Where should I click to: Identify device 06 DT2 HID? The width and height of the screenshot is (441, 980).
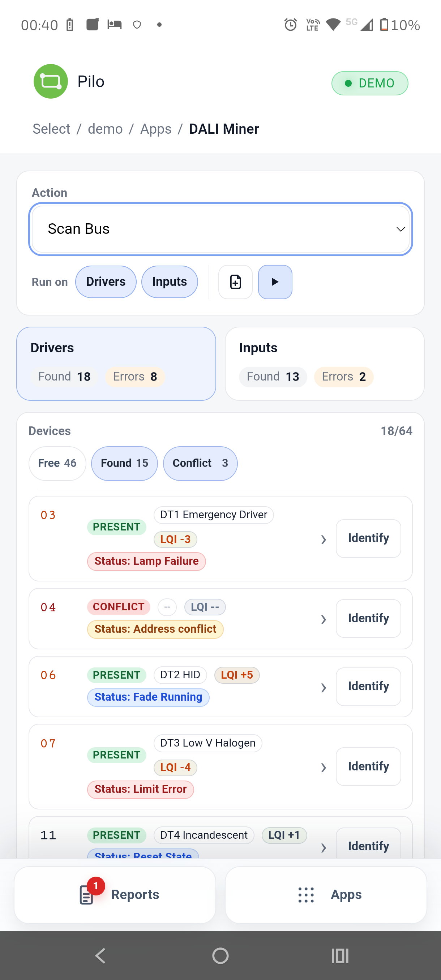[368, 686]
